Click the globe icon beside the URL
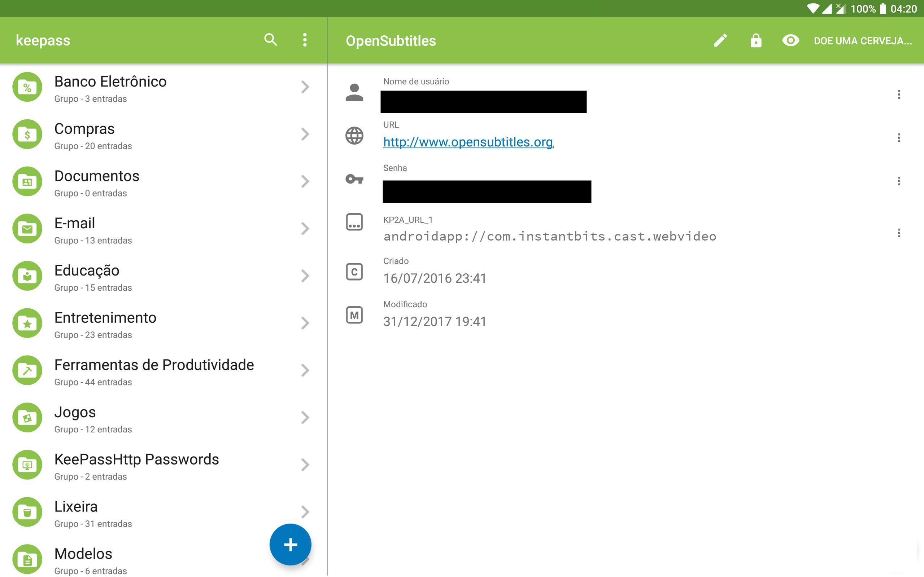This screenshot has height=577, width=924. [x=354, y=135]
